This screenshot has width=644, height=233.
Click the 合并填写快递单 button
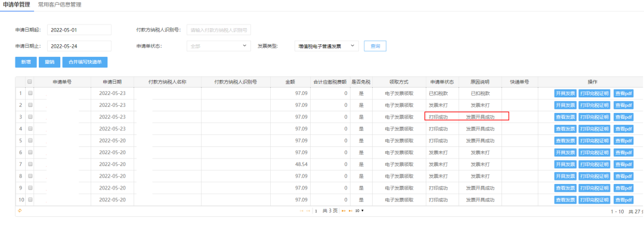tap(85, 62)
